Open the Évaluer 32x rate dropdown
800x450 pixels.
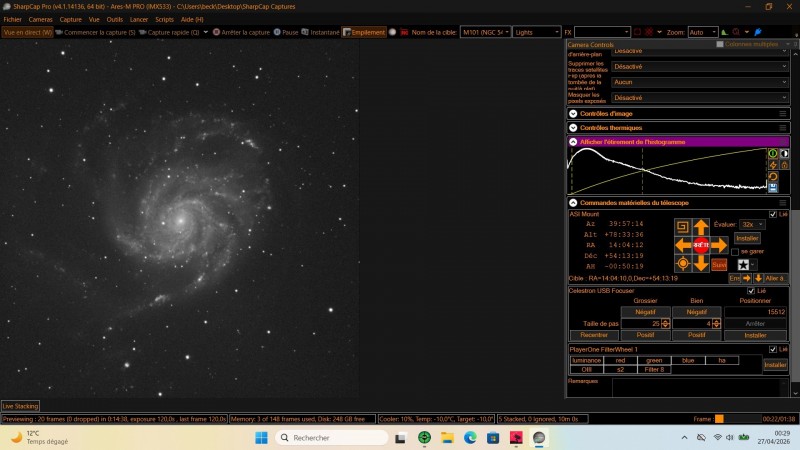(x=752, y=224)
